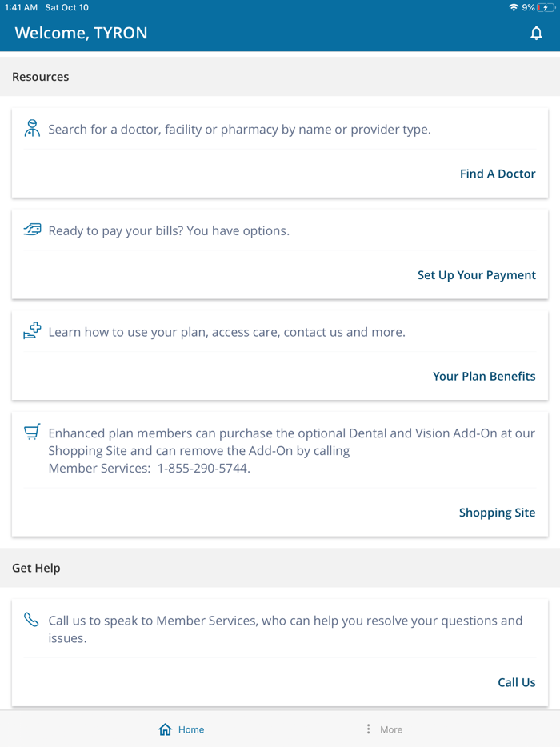Click Set Up Your Payment

pyautogui.click(x=476, y=274)
